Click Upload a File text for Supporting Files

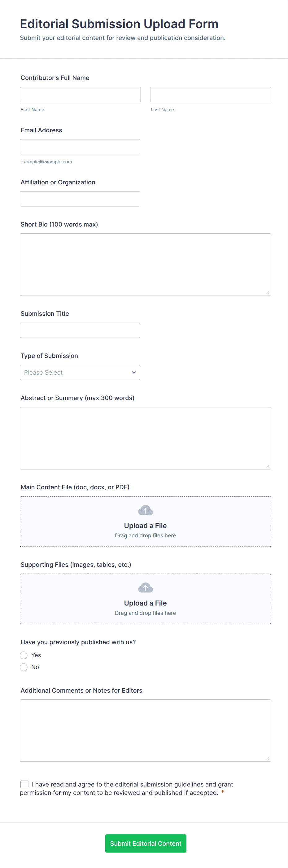point(146,603)
